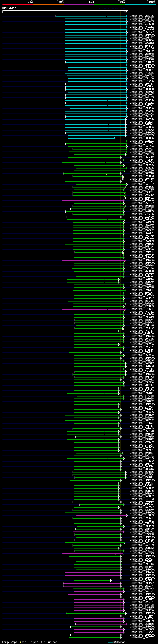Select the UniRef100_Q9VR50 label
Image resolution: width=158 pixels, height=644 pixels.
(142, 610)
